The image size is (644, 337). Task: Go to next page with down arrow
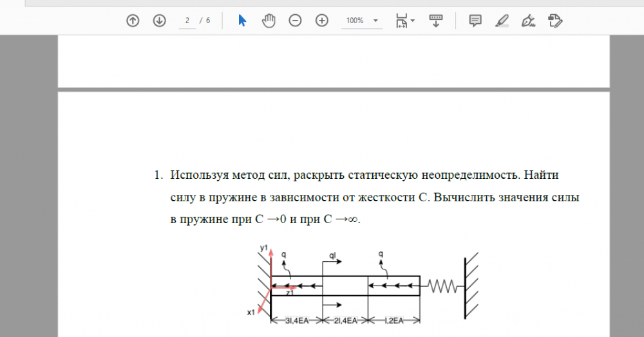pyautogui.click(x=159, y=21)
